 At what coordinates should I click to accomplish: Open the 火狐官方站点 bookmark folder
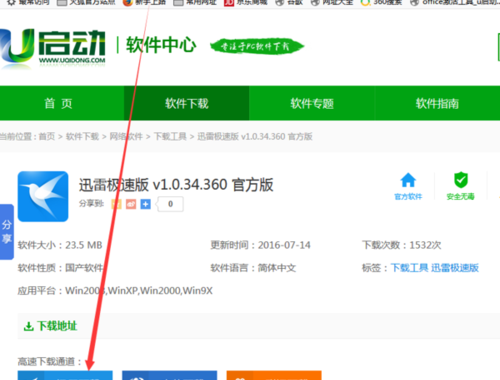tap(86, 3)
